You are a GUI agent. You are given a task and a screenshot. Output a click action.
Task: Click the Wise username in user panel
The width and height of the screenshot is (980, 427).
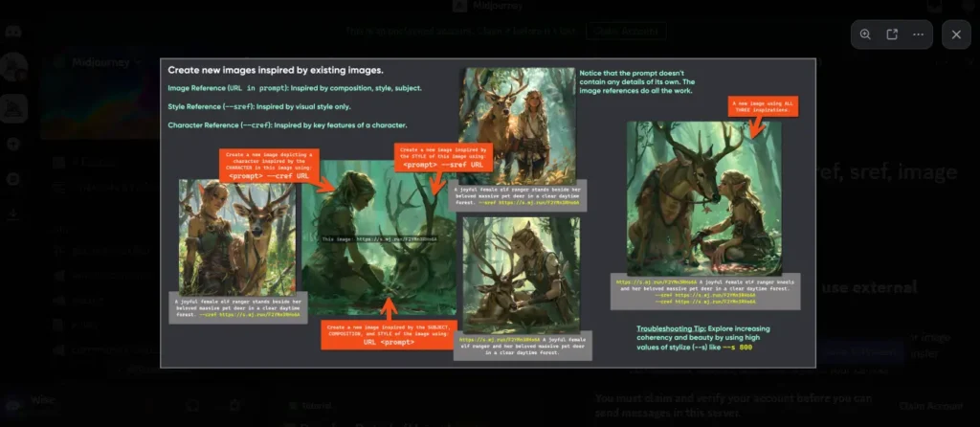(x=42, y=399)
